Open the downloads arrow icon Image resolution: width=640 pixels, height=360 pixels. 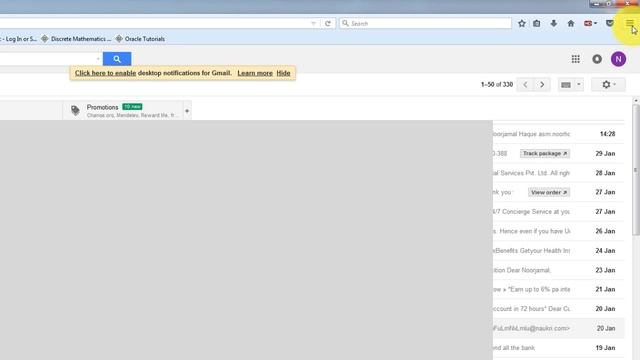coord(553,24)
